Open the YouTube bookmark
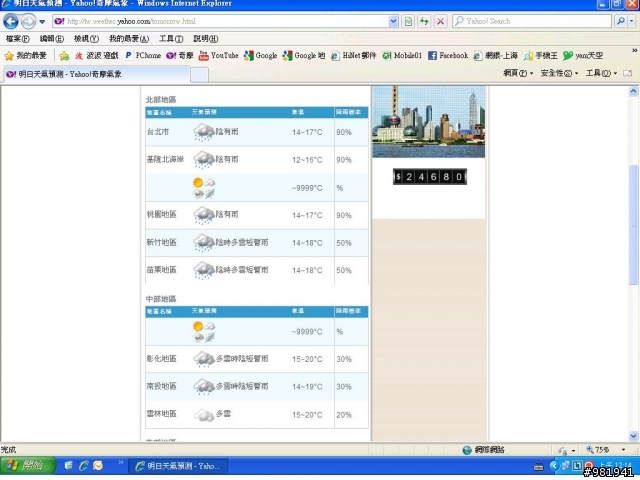Viewport: 640px width, 480px height. coord(218,56)
